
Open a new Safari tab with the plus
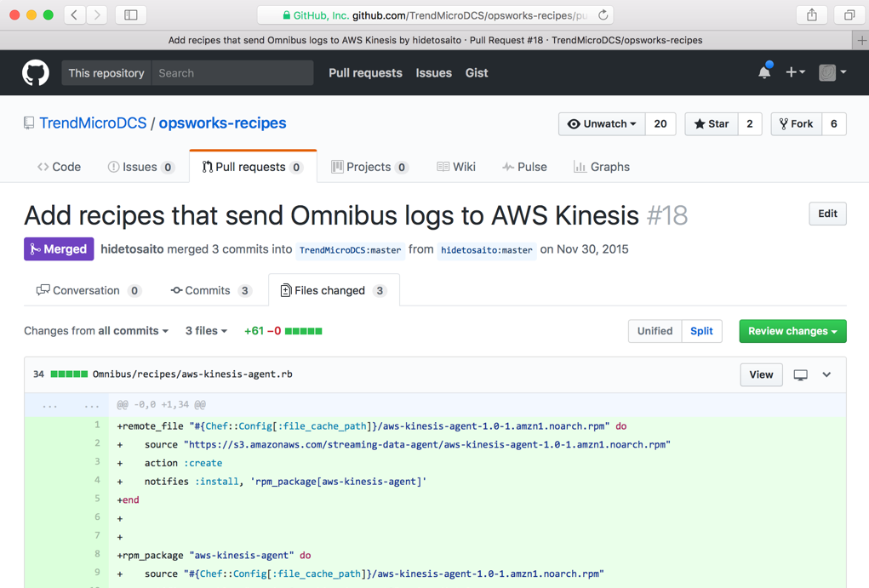click(861, 41)
